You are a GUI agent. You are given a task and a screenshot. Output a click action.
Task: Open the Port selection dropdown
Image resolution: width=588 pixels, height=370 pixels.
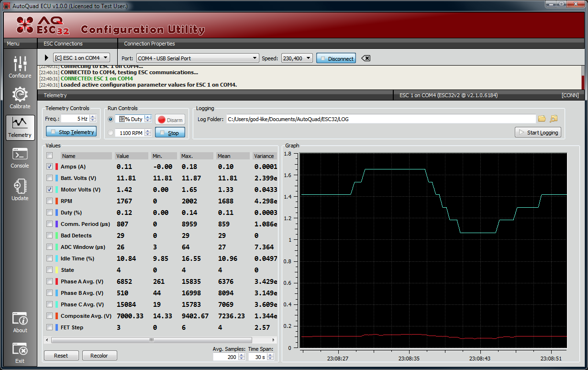coord(197,58)
